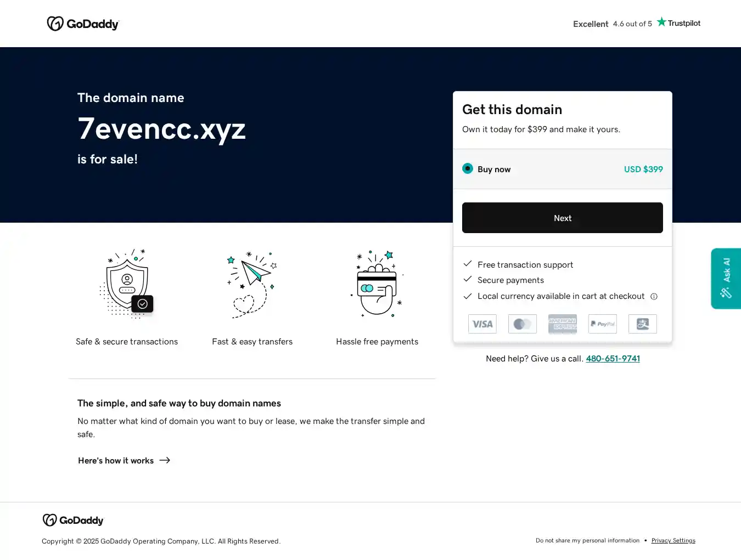Screen dimensions: 741x560
Task: Click the Mastercard payment icon
Action: [522, 324]
